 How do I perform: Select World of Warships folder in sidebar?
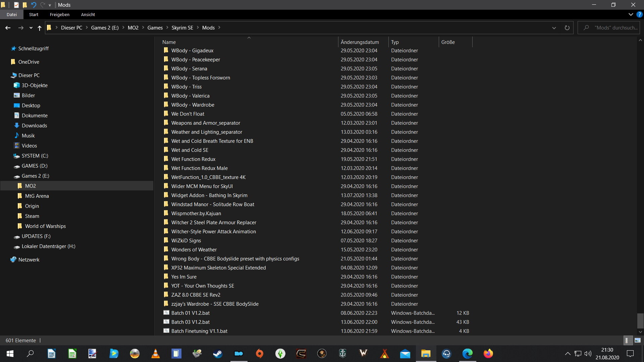pos(45,226)
